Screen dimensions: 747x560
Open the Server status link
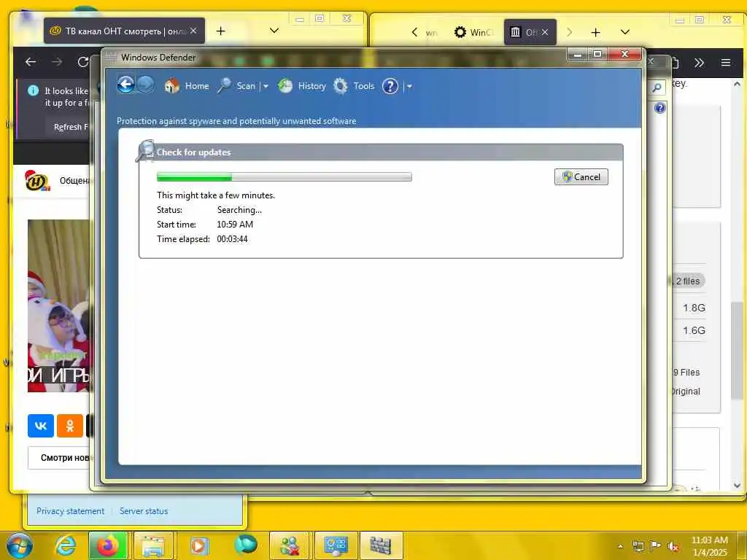pos(144,511)
